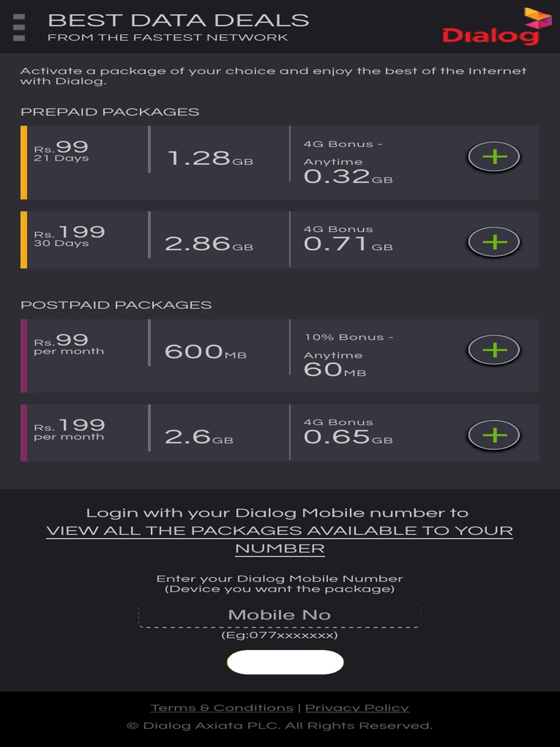The height and width of the screenshot is (747, 560).
Task: Click the 4G Bonus 0.71GB detail
Action: point(348,239)
